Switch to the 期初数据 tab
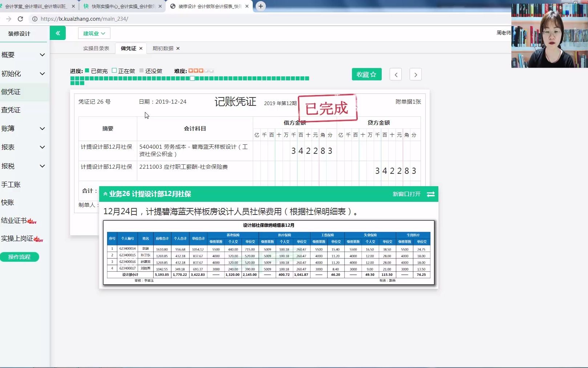Image resolution: width=588 pixels, height=368 pixels. point(163,48)
